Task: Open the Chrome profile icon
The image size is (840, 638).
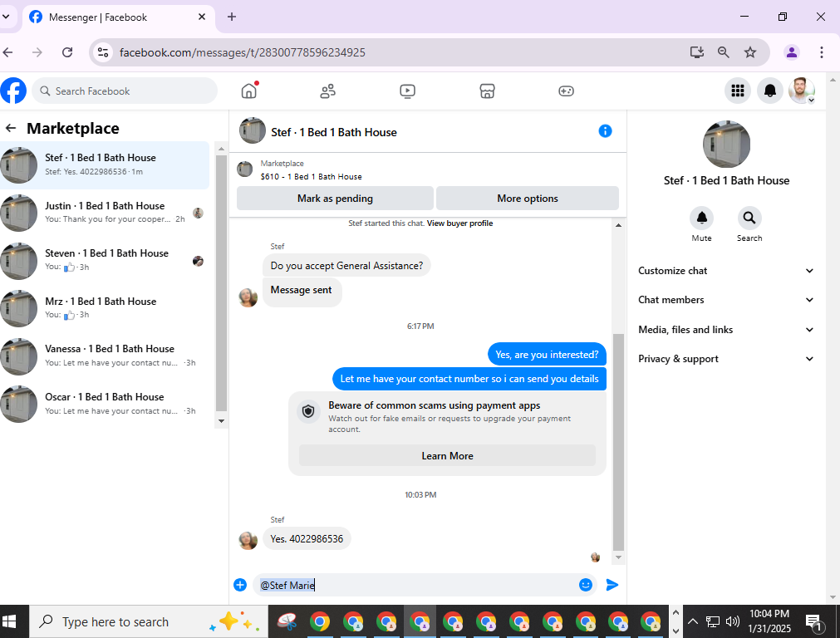Action: (791, 52)
